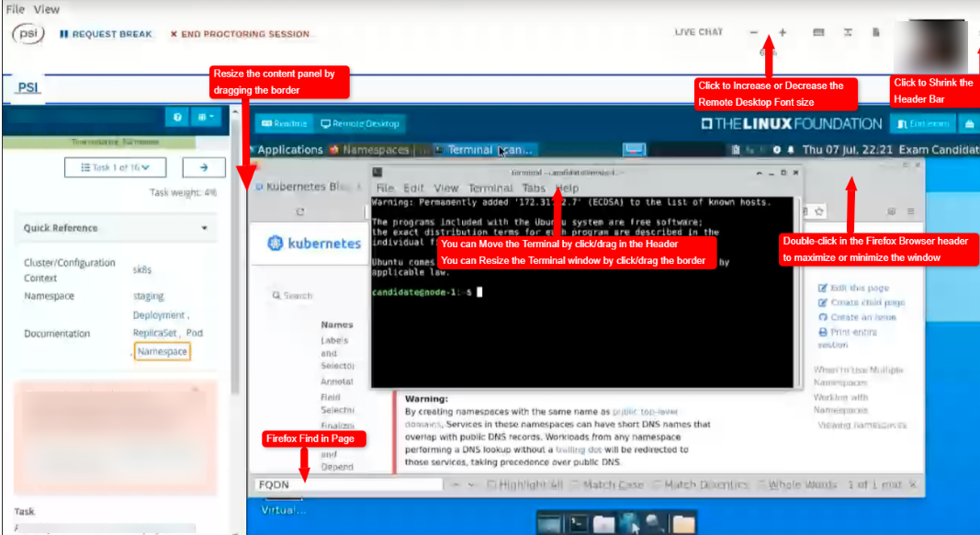Open the File menu at the top left
Screen dimensions: 980x535
(x=15, y=9)
